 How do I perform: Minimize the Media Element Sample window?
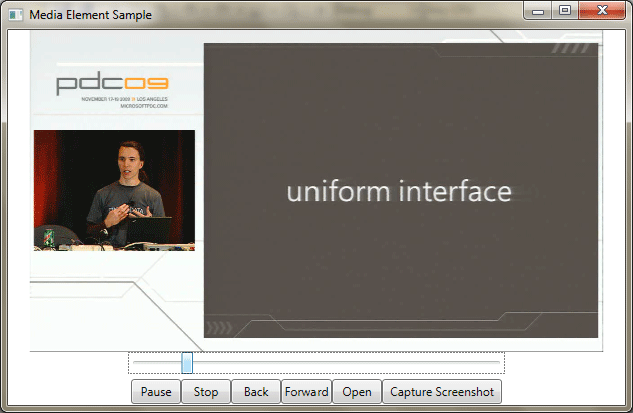(x=537, y=11)
